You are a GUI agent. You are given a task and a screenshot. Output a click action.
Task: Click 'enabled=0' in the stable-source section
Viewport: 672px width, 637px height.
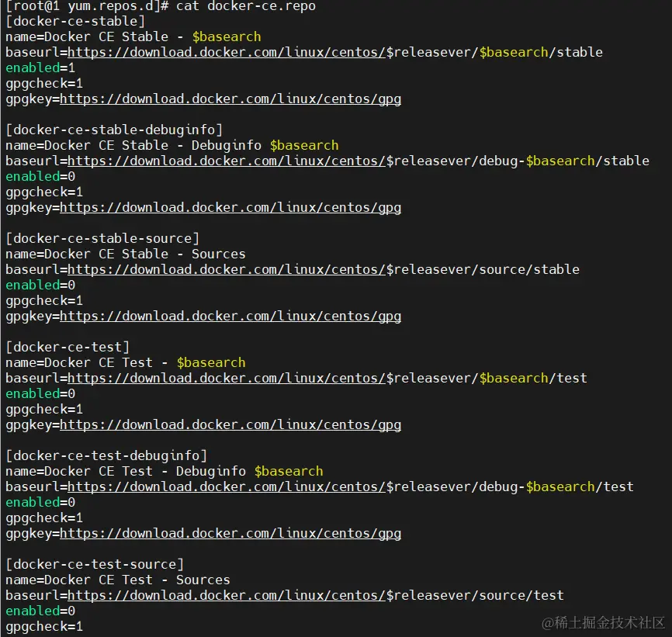click(40, 286)
